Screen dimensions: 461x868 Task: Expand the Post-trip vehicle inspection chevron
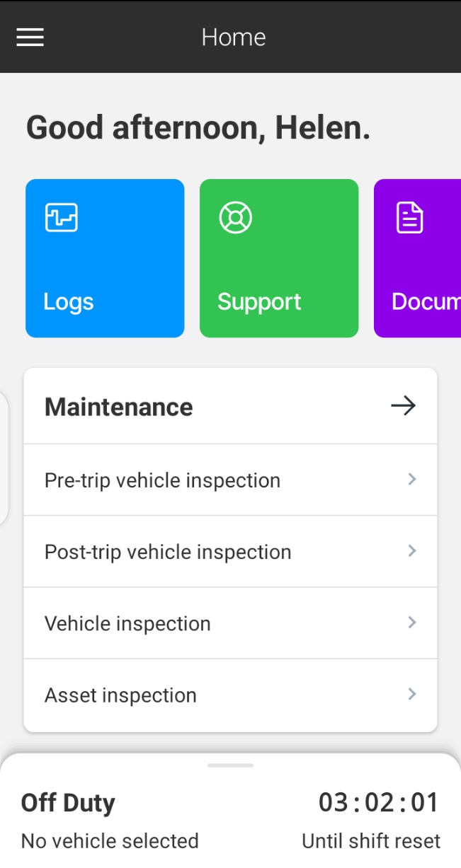(412, 551)
